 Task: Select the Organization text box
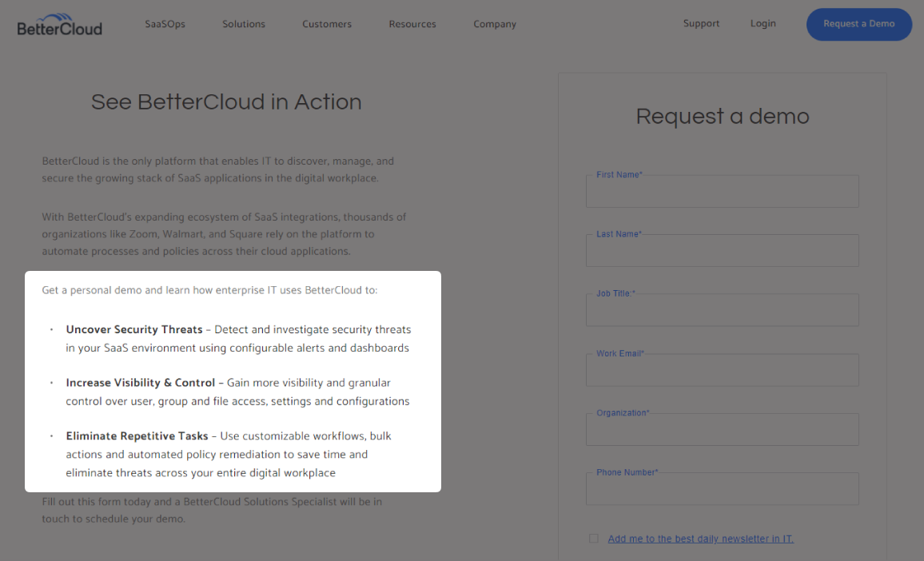click(x=722, y=430)
